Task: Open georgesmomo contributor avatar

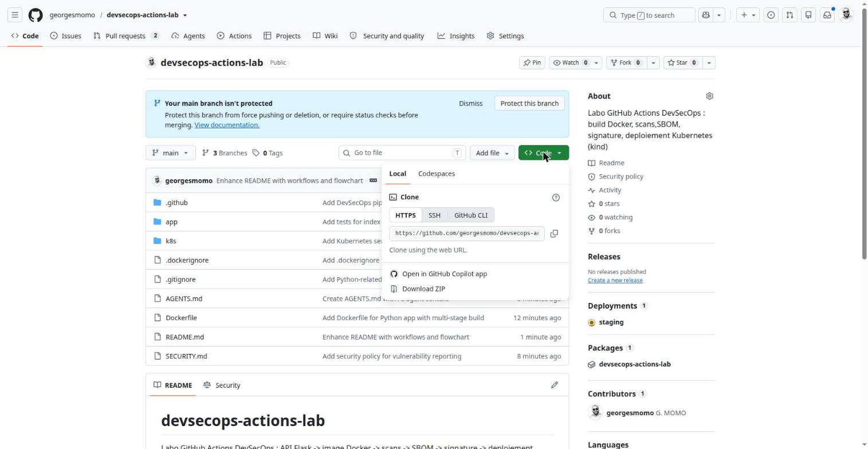Action: tap(595, 412)
